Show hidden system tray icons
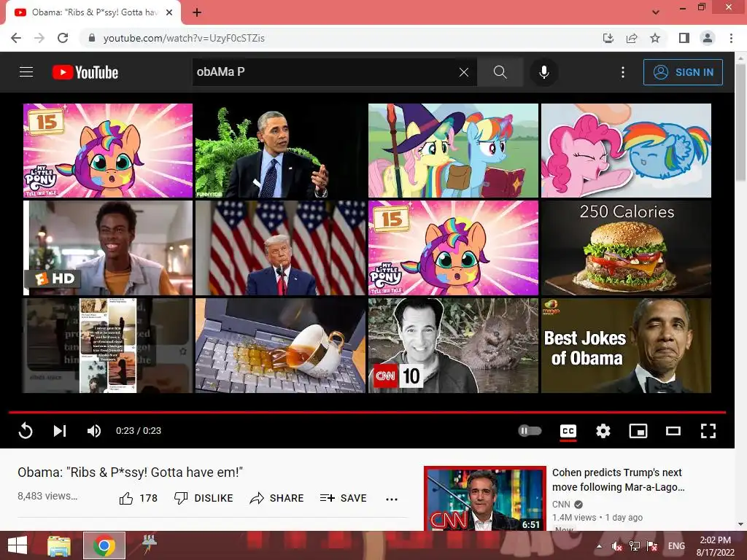This screenshot has height=560, width=747. click(600, 546)
